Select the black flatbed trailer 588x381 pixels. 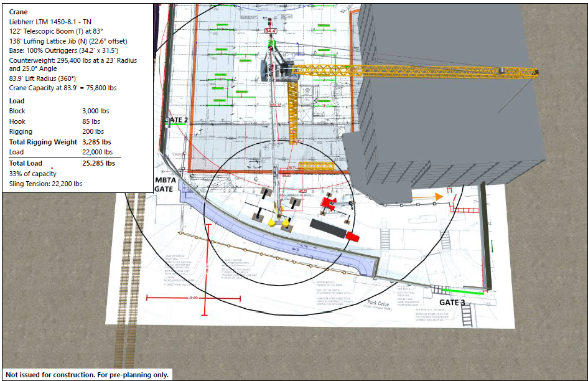point(328,228)
